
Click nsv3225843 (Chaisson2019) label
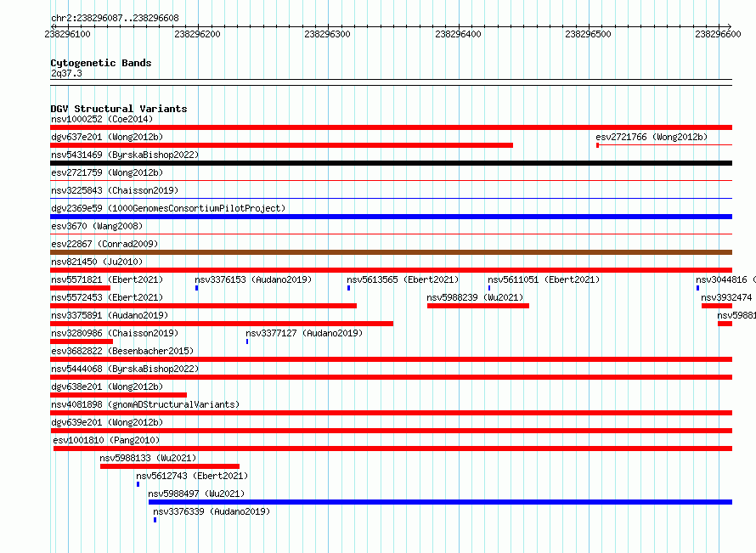point(115,190)
